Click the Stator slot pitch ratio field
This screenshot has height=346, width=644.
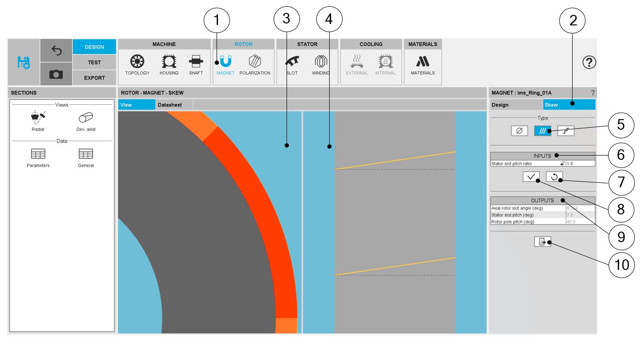(580, 164)
